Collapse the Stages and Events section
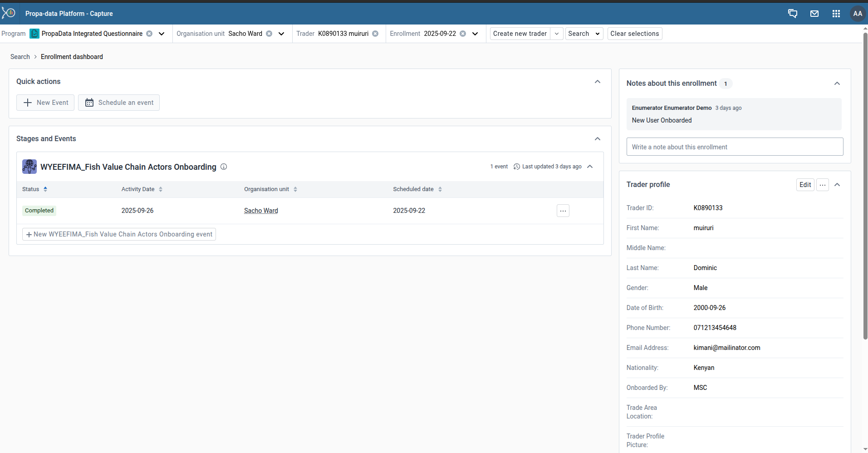 [x=597, y=138]
